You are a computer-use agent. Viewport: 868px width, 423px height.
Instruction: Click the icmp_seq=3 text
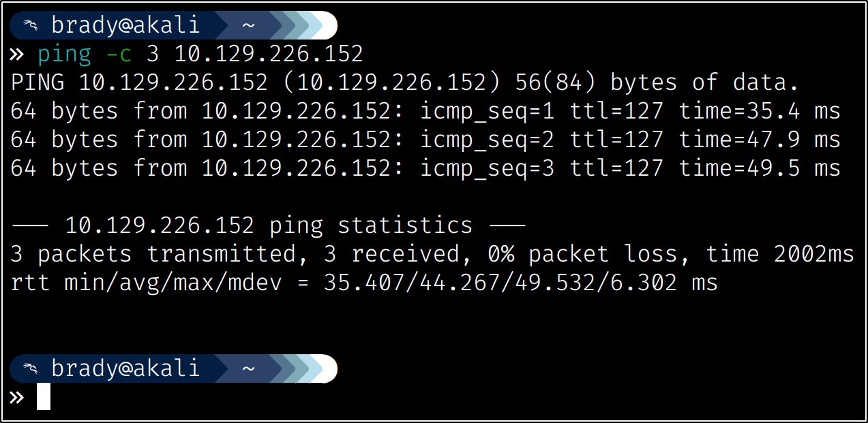[x=487, y=168]
